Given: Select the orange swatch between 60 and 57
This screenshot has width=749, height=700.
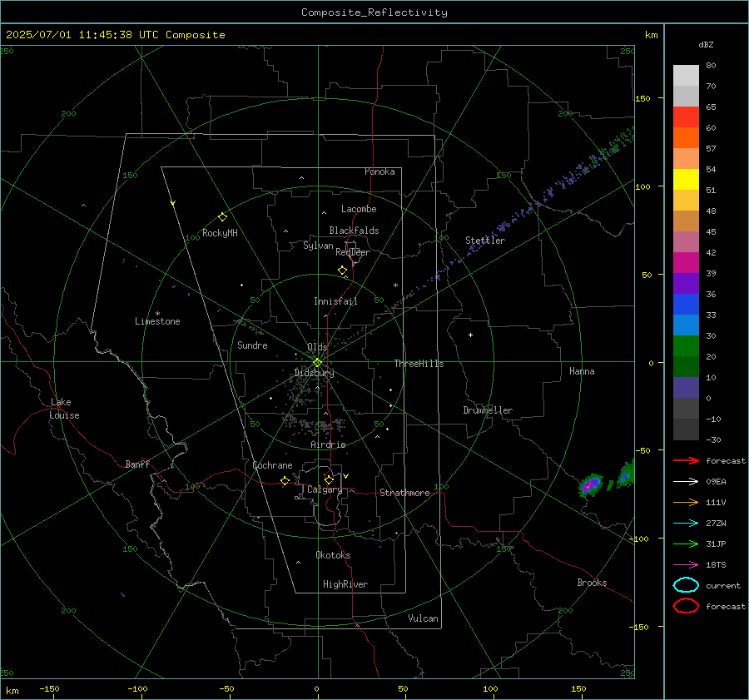Looking at the screenshot, I should 686,137.
